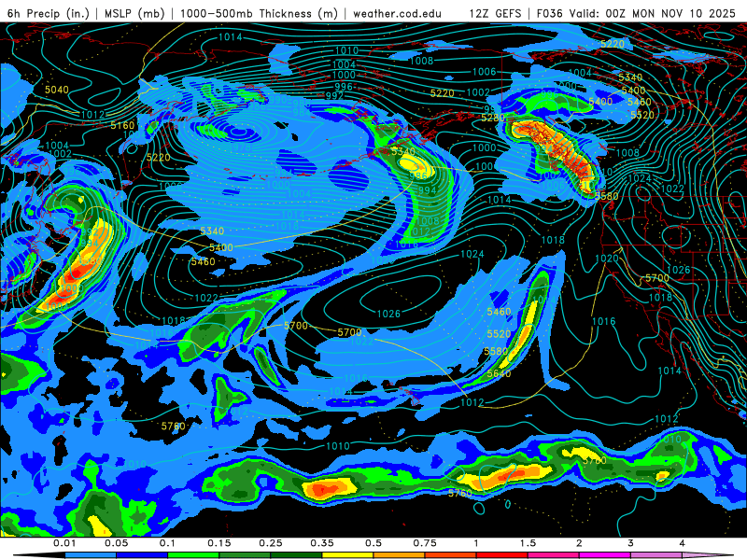Click the 'F036 Valid: 00Z MON NOV 10 2025' text
Image resolution: width=747 pixels, height=560 pixels.
coord(636,13)
